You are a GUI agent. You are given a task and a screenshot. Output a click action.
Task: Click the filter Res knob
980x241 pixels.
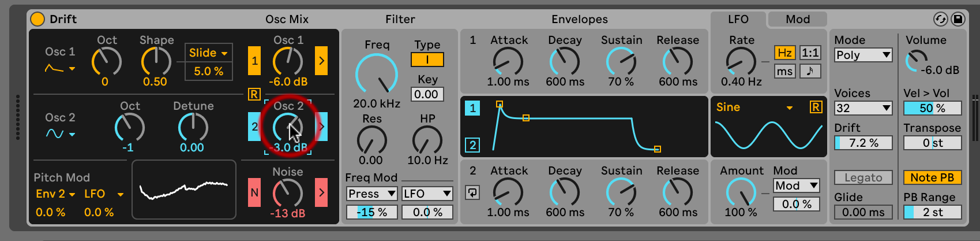click(371, 139)
